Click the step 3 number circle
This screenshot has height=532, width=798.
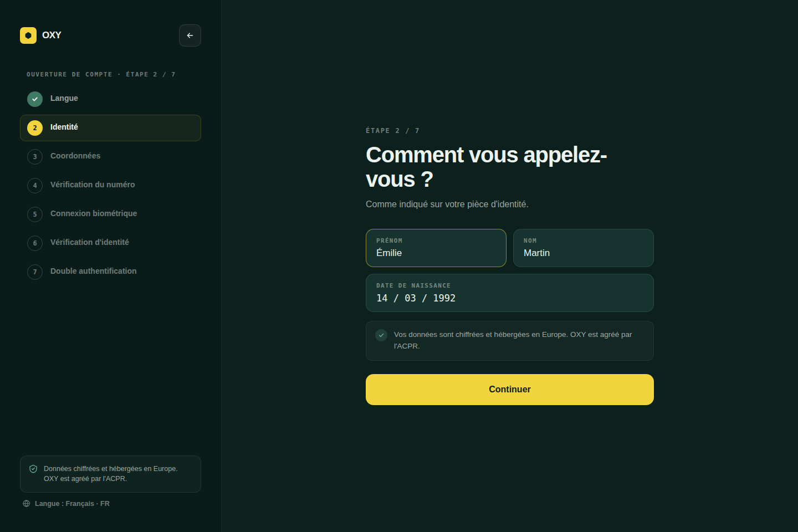(35, 157)
